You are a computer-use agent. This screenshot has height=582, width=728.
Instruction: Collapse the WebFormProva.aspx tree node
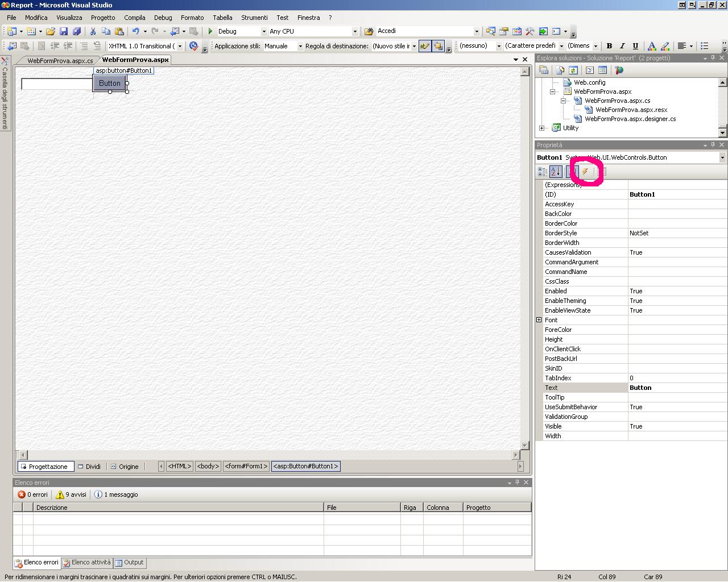click(x=552, y=92)
